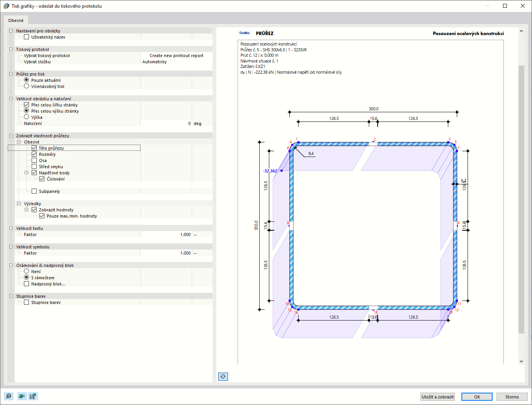Click the 'deg' unit text

coord(198,123)
